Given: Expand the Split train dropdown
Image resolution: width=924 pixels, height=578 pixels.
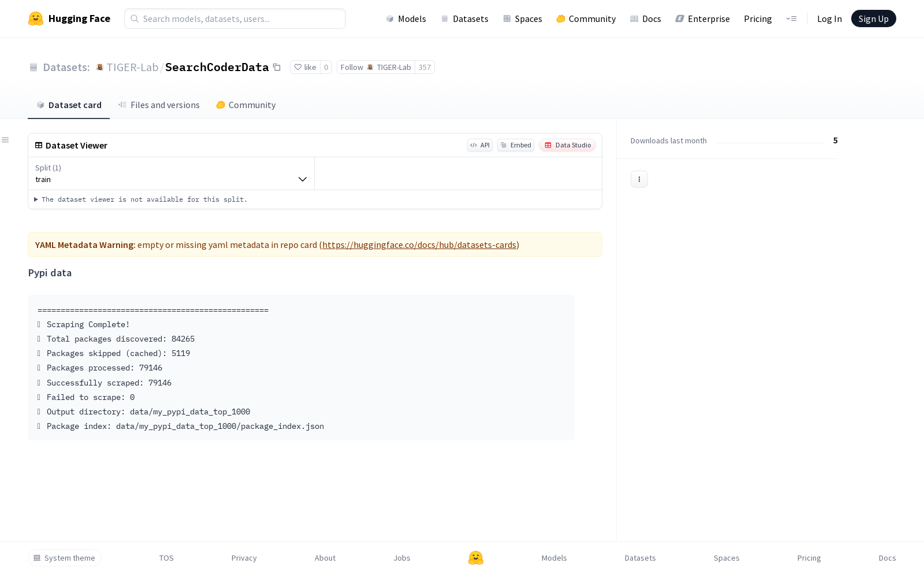Looking at the screenshot, I should pos(172,173).
